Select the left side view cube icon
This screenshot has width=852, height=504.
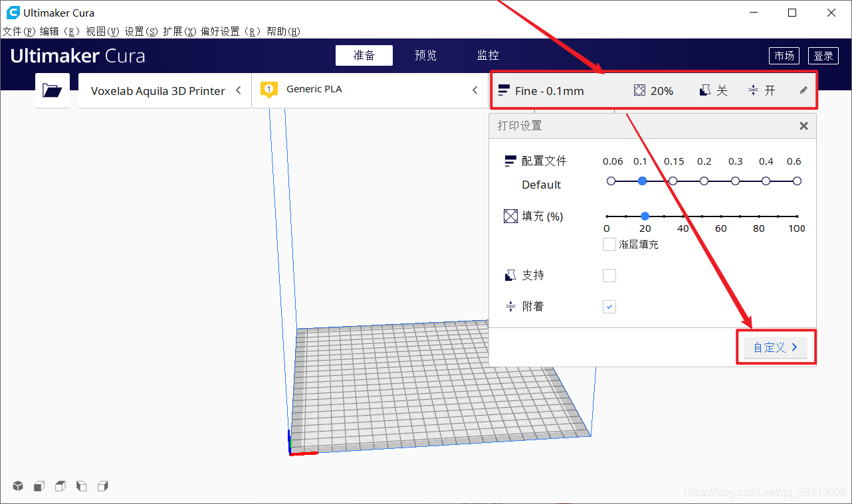pyautogui.click(x=82, y=486)
